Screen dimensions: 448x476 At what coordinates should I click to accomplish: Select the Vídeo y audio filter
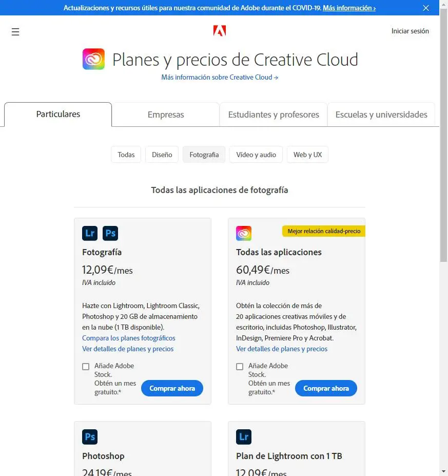(x=256, y=155)
